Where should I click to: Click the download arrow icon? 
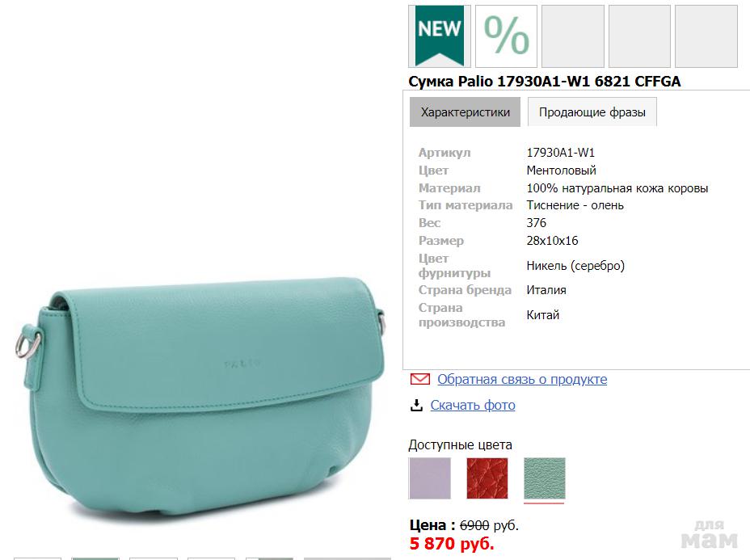(x=417, y=405)
